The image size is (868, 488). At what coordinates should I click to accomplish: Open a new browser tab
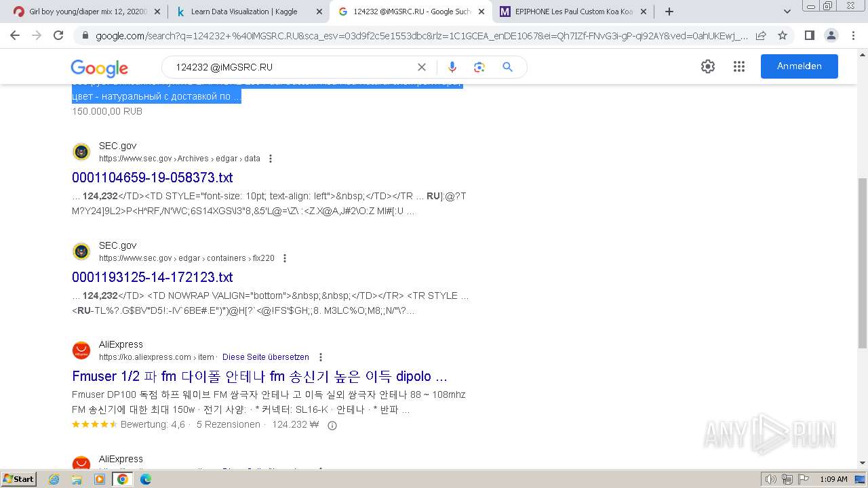669,12
